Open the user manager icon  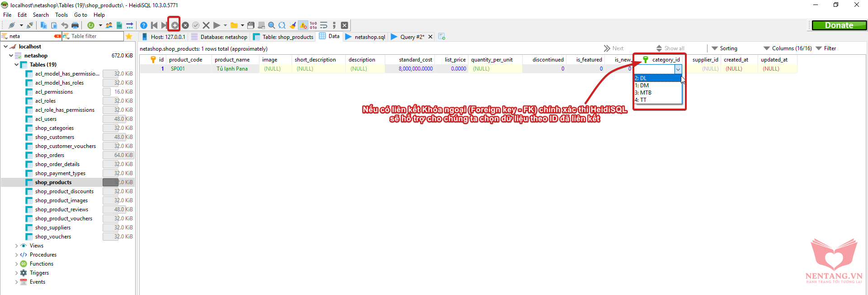pos(109,25)
